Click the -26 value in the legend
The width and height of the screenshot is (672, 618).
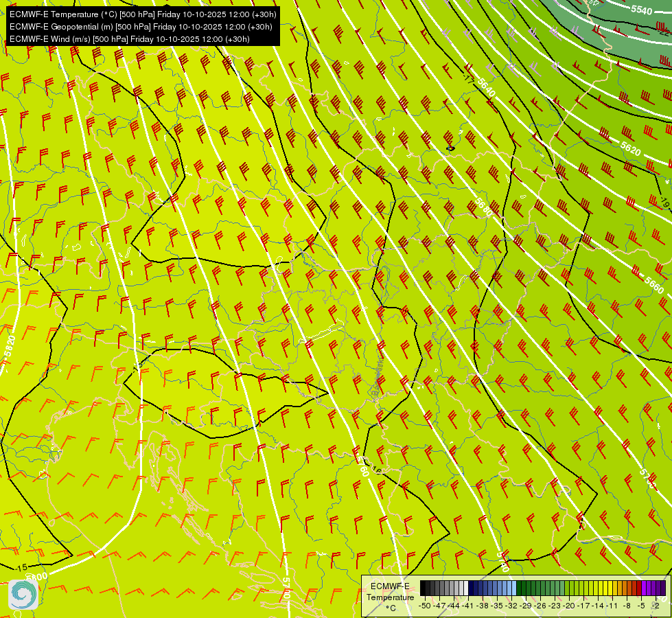coord(540,606)
